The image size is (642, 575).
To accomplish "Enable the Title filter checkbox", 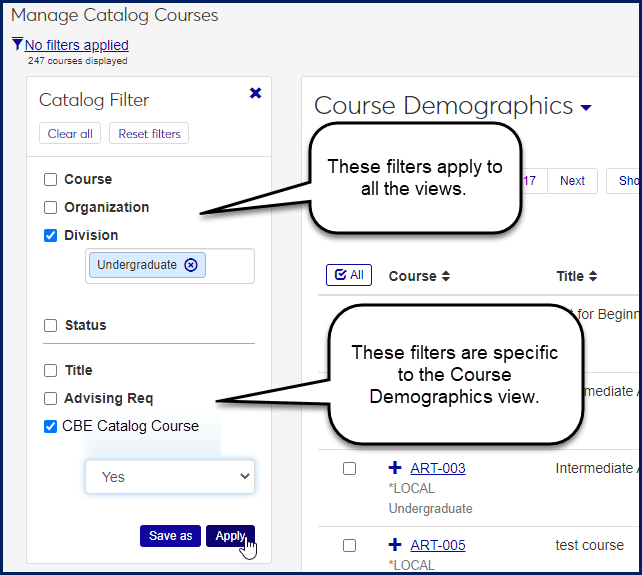I will coord(50,370).
